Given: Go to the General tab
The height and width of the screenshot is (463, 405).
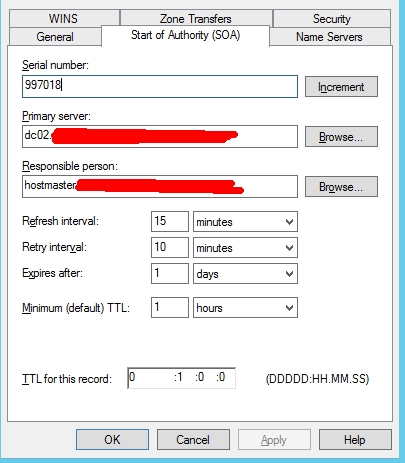Looking at the screenshot, I should click(x=55, y=37).
